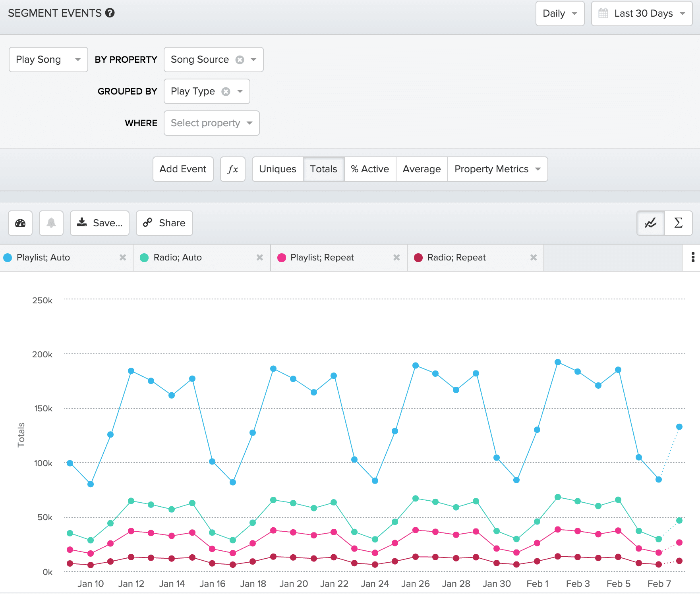Click the fx formula button

[233, 169]
